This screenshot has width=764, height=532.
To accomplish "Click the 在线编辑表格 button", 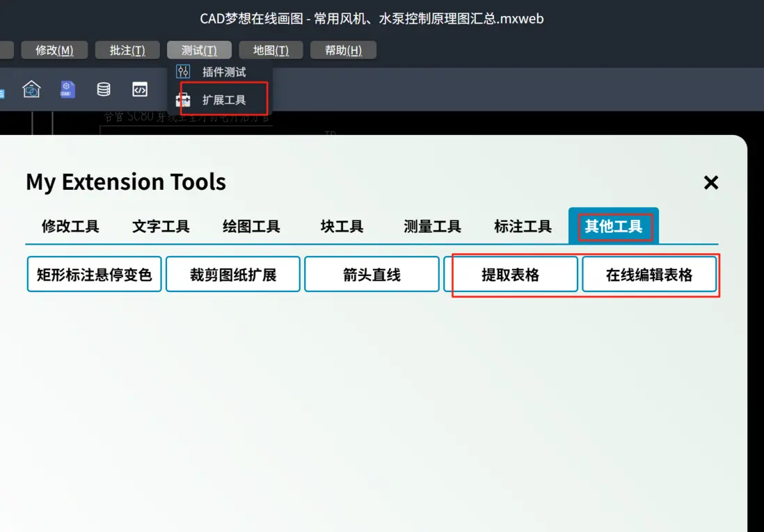I will (649, 275).
